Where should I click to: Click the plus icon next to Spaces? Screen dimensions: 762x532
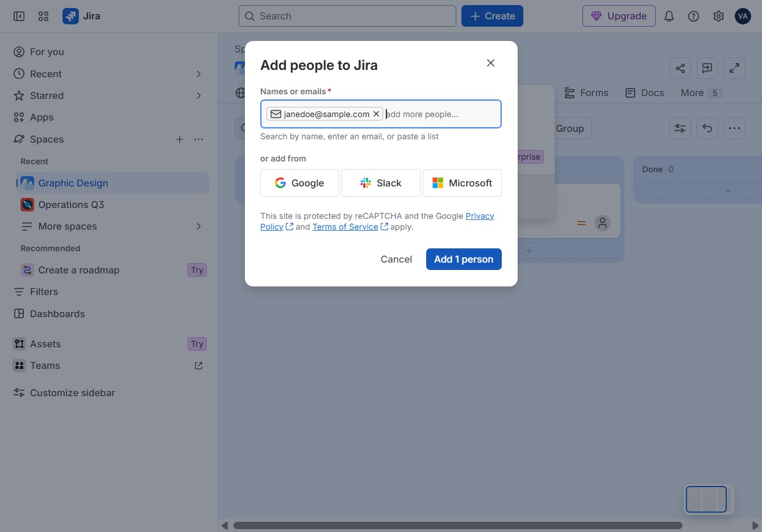click(x=180, y=139)
